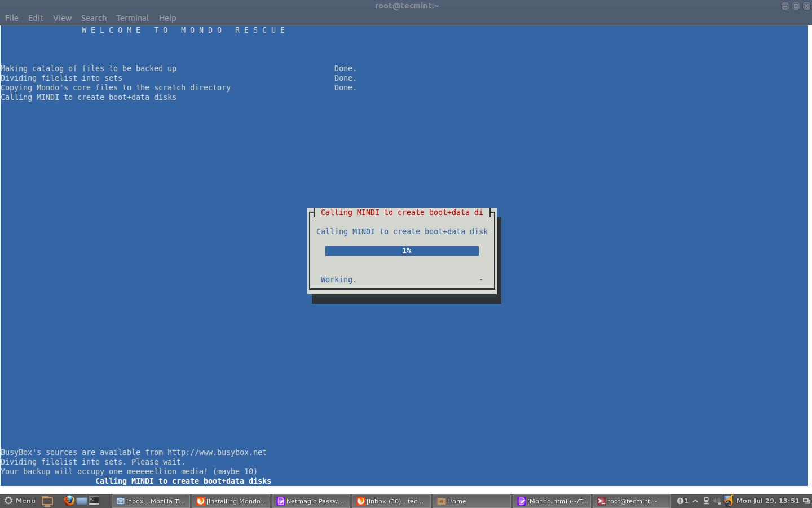Expand the hidden tray icons arrow
Viewport: 812px width, 508px height.
(x=695, y=501)
